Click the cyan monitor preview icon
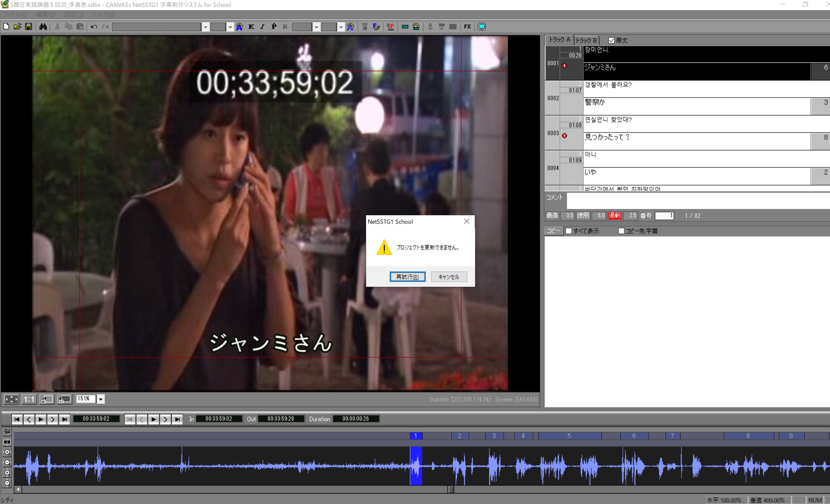830x504 pixels. (482, 27)
